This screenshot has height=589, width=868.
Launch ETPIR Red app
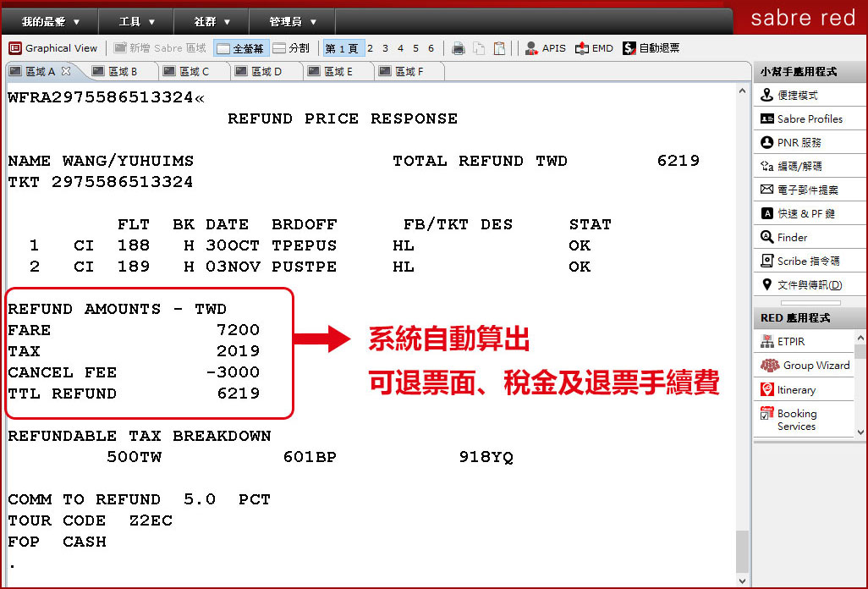(x=804, y=342)
